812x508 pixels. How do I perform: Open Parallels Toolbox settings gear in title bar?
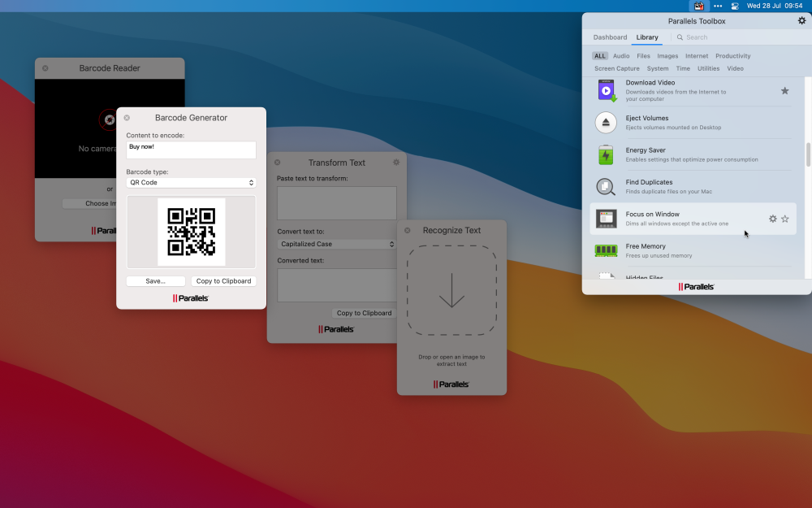[x=802, y=21]
